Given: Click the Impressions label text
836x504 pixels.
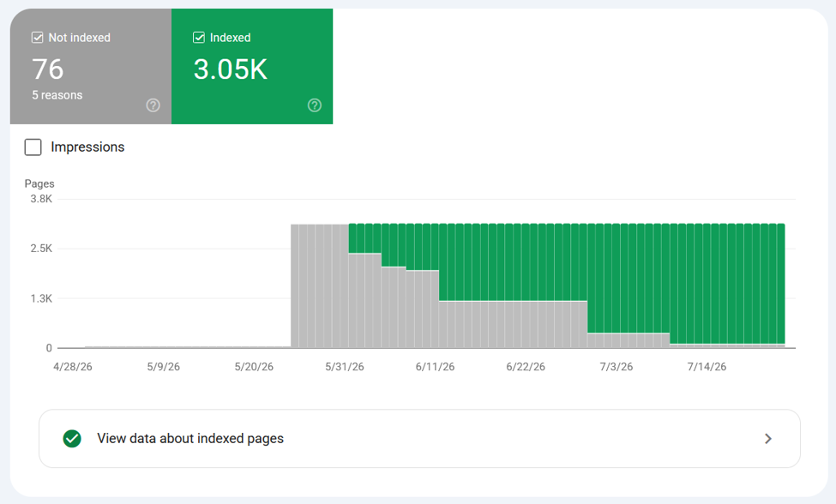Looking at the screenshot, I should click(87, 147).
